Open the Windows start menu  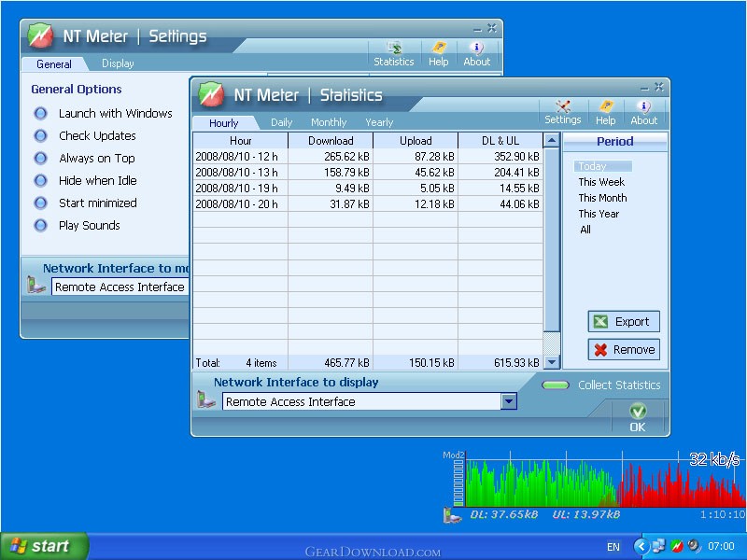[x=44, y=546]
